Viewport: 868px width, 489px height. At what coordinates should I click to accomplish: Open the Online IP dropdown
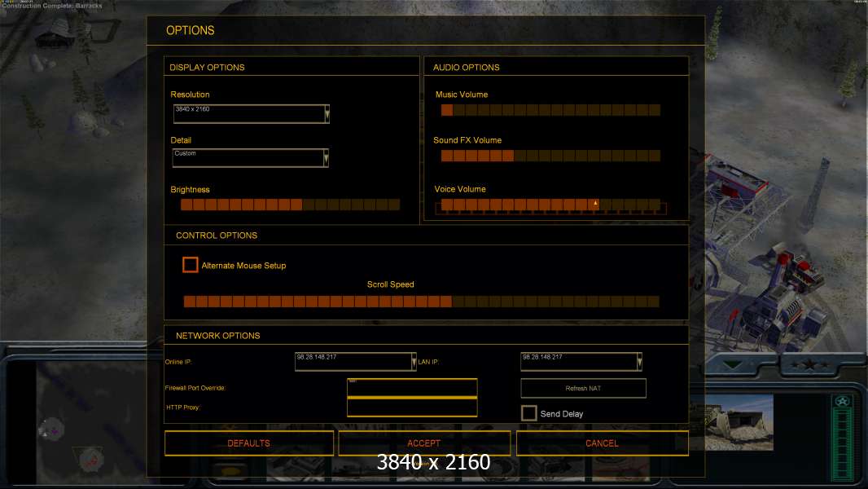[x=415, y=361]
